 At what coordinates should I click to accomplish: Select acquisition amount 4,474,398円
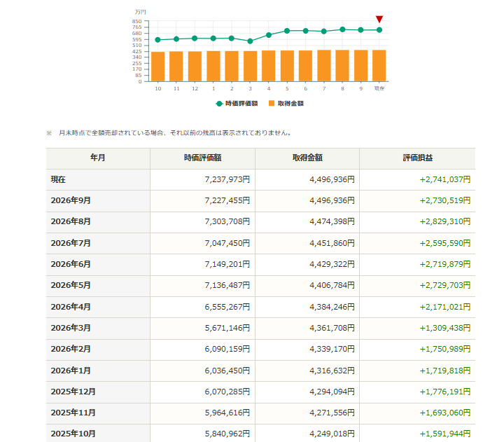coord(332,221)
